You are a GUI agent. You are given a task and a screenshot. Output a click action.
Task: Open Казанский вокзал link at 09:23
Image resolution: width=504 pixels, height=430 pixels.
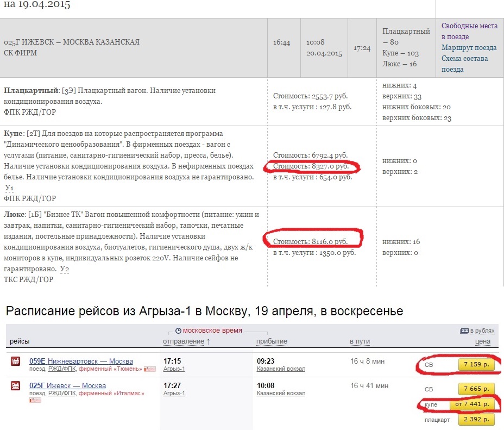coord(281,369)
